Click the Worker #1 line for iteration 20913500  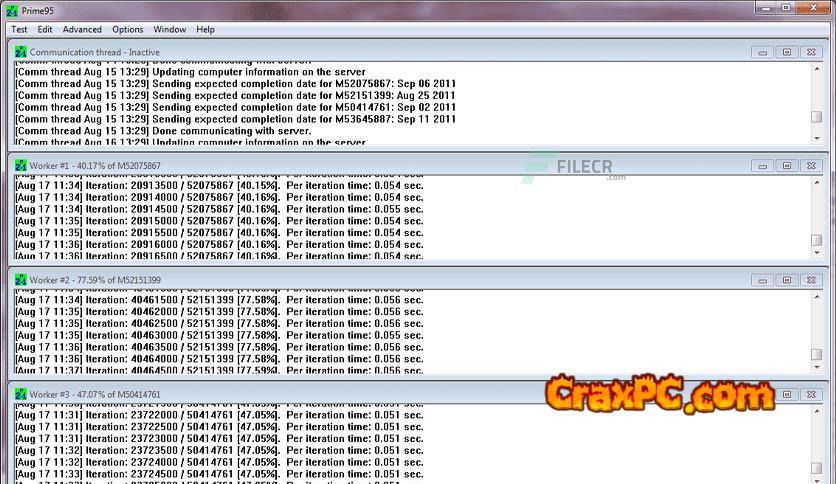pos(219,185)
